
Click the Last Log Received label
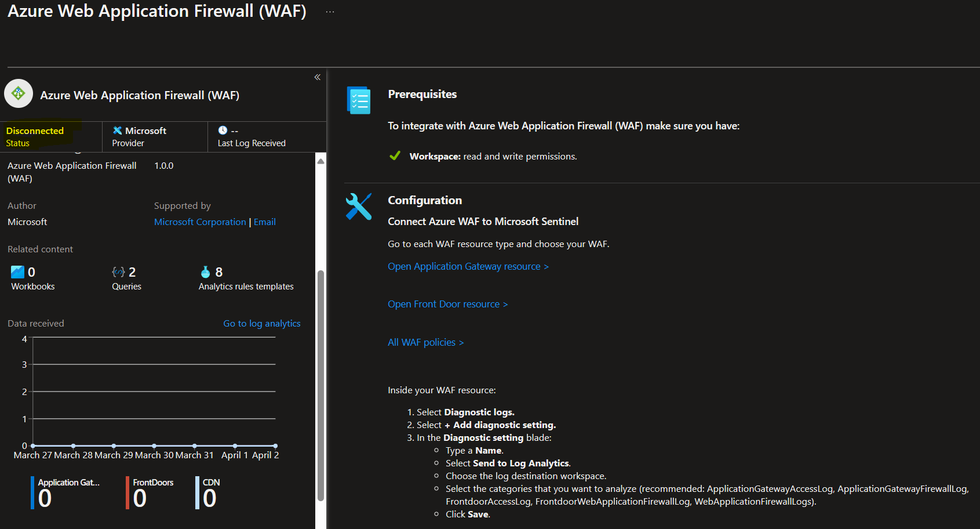[252, 143]
